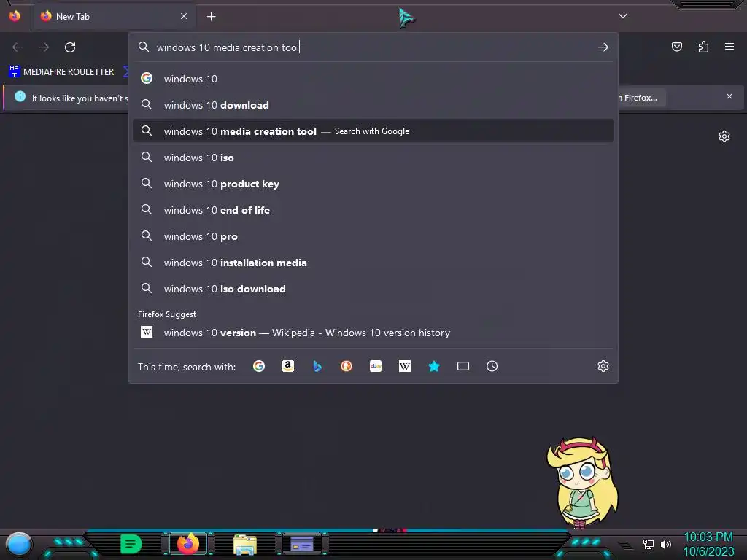Open Wikipedia Windows 10 version history suggestion
Viewport: 747px width, 560px height.
373,332
